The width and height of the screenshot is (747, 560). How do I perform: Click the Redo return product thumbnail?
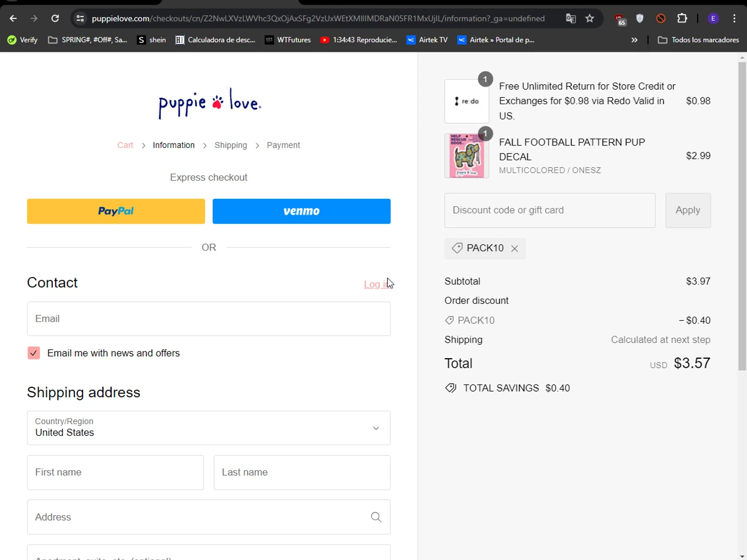[x=467, y=101]
